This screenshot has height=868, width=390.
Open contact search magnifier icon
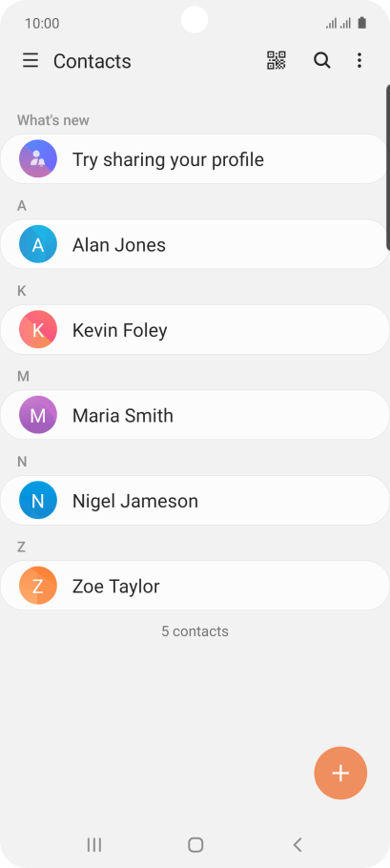tap(322, 60)
